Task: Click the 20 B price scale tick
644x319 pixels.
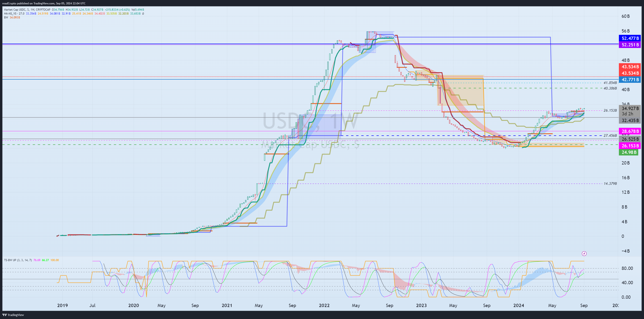Action: [626, 163]
